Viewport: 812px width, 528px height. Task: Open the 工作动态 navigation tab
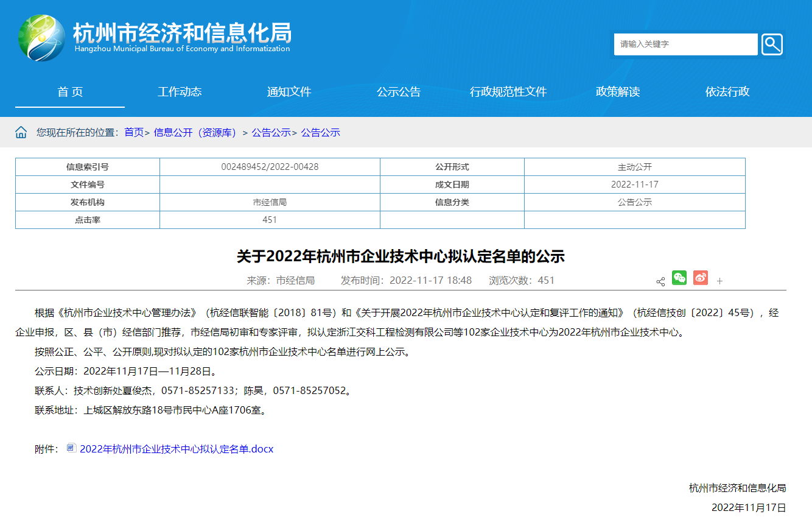click(x=180, y=92)
